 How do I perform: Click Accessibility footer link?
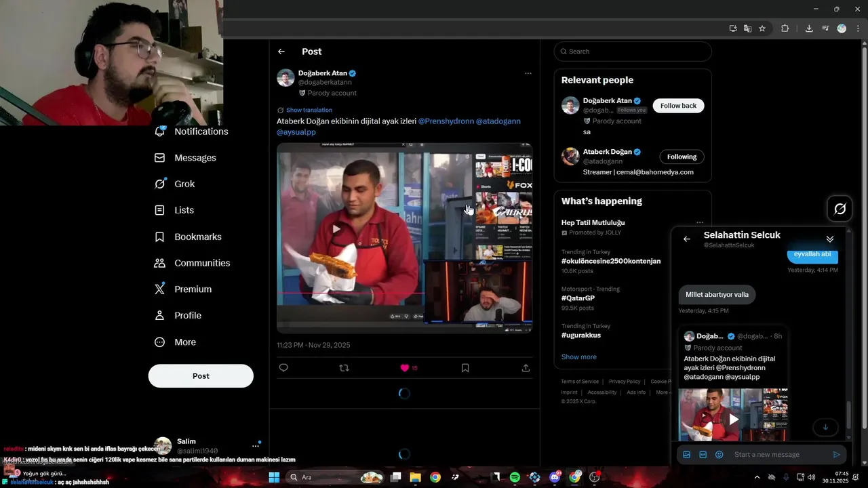click(x=602, y=392)
